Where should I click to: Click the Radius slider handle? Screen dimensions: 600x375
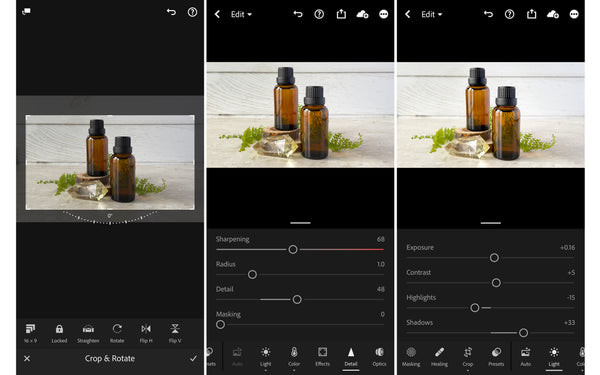click(252, 274)
